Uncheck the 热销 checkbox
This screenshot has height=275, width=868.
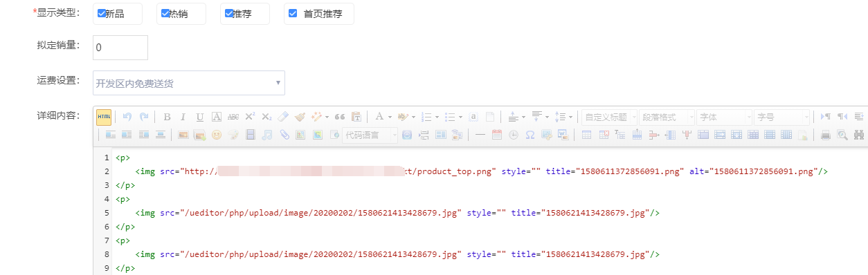pyautogui.click(x=165, y=13)
